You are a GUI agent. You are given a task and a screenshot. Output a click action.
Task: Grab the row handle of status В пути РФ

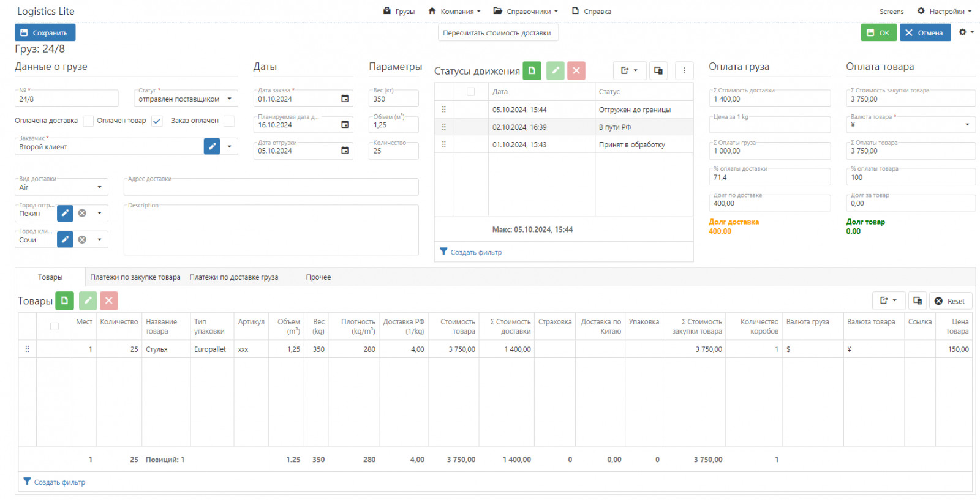tap(443, 127)
